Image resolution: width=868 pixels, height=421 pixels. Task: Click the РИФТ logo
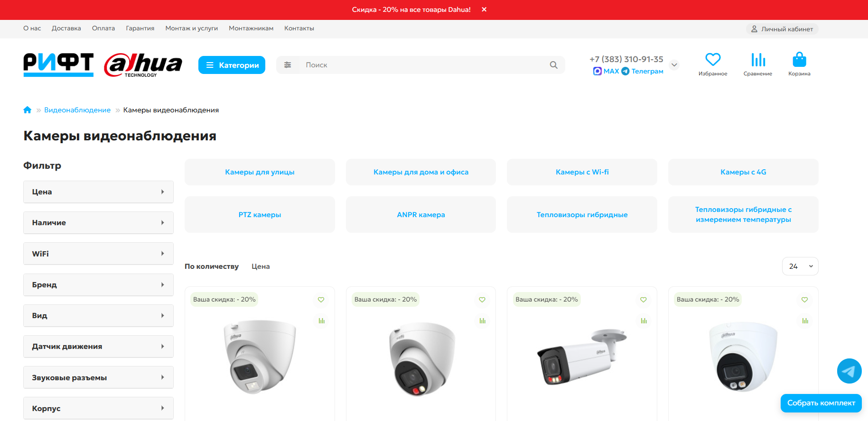pyautogui.click(x=58, y=64)
